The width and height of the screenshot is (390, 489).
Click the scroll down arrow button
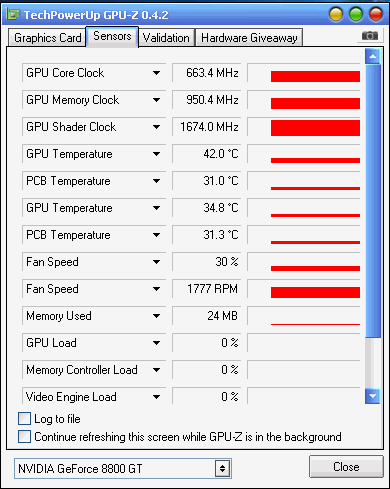point(373,396)
